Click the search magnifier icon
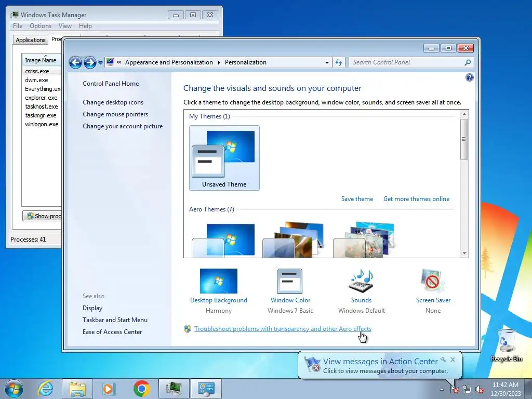The height and width of the screenshot is (399, 532). pyautogui.click(x=468, y=62)
